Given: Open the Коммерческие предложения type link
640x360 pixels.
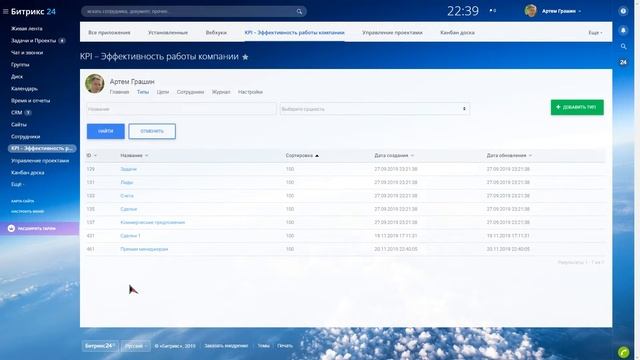Looking at the screenshot, I should tap(153, 222).
